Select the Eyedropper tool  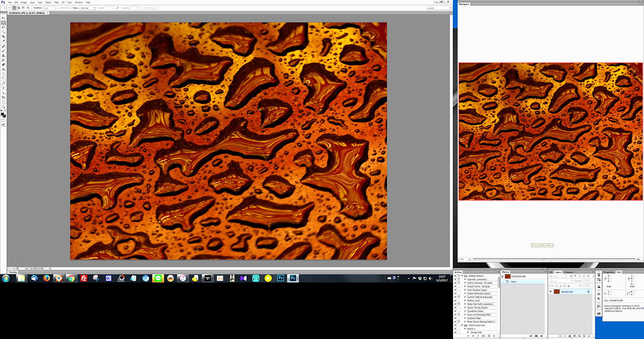click(3, 41)
